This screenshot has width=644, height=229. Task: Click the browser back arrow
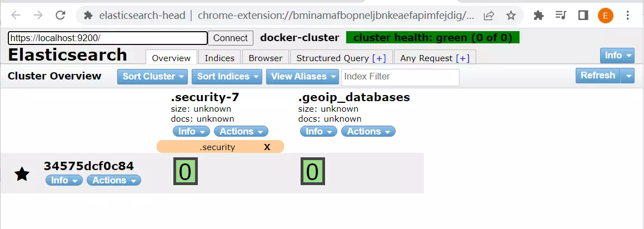coord(16,16)
